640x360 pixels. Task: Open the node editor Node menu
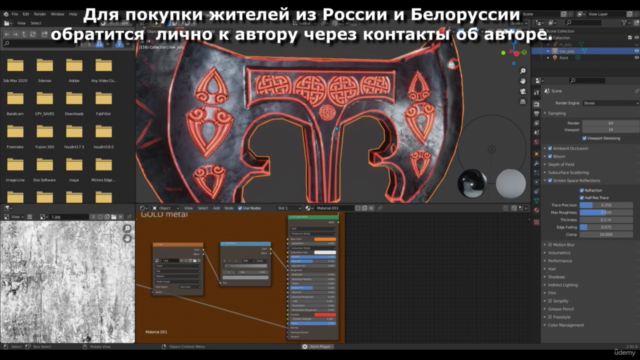coord(229,208)
